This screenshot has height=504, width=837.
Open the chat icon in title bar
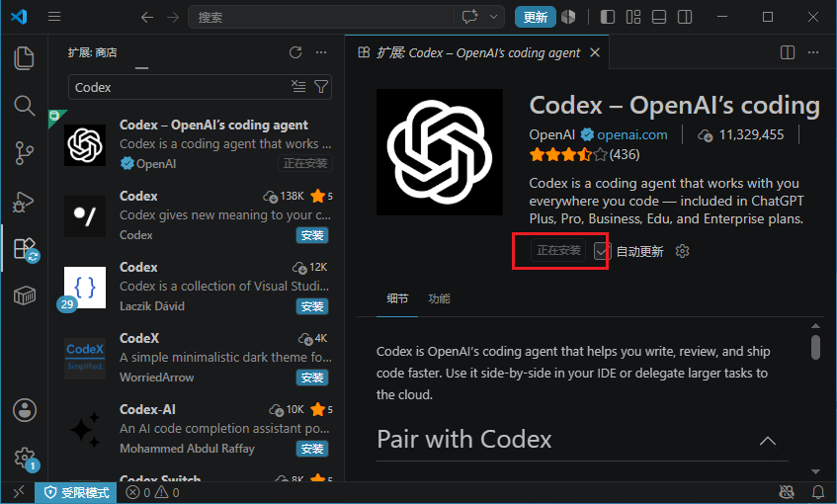pos(469,17)
